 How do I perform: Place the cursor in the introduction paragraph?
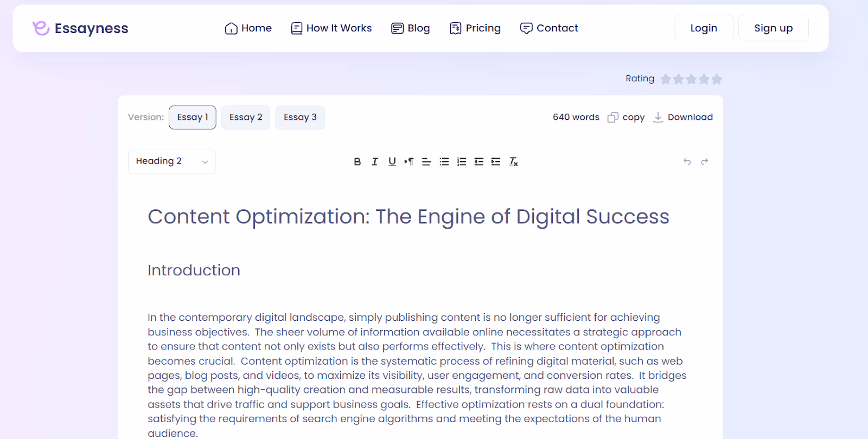pos(417,375)
